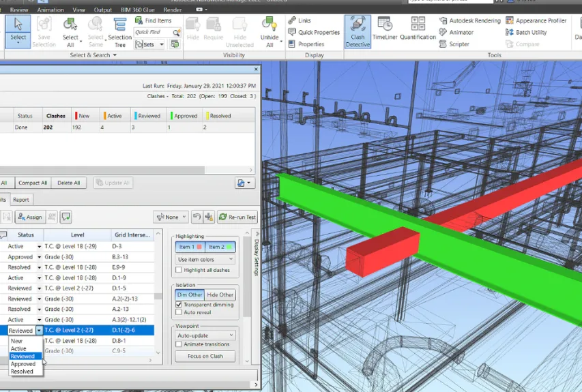This screenshot has width=582, height=392.
Task: Open the BIM 360 Glue tab
Action: (137, 10)
